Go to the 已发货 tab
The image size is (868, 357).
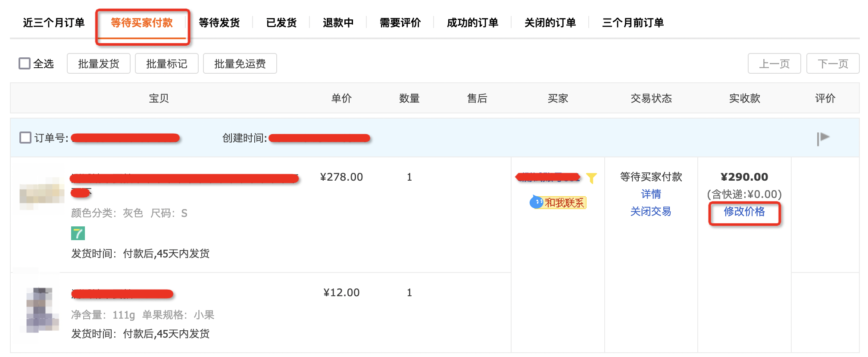point(281,23)
